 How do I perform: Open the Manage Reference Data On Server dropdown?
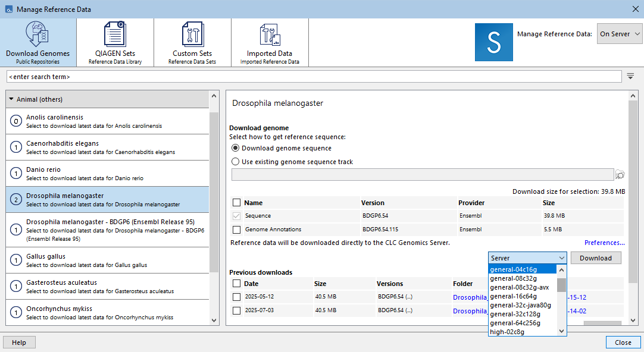pyautogui.click(x=619, y=34)
